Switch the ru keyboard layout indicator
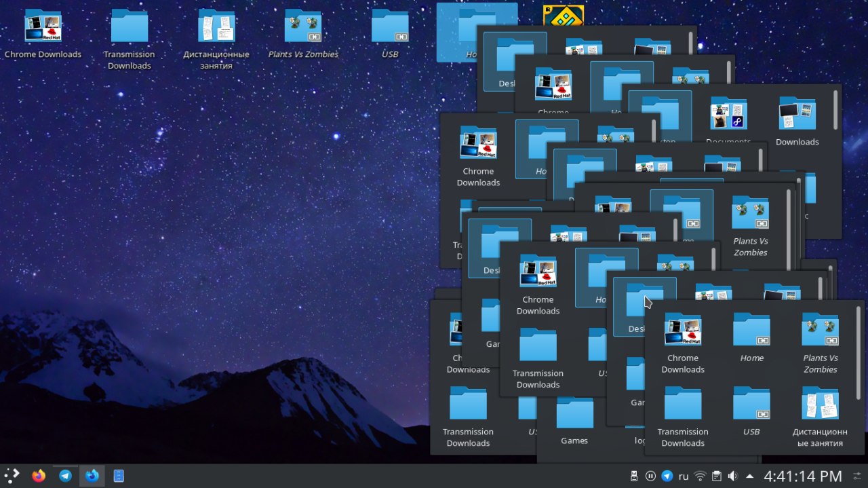Image resolution: width=868 pixels, height=488 pixels. click(684, 476)
